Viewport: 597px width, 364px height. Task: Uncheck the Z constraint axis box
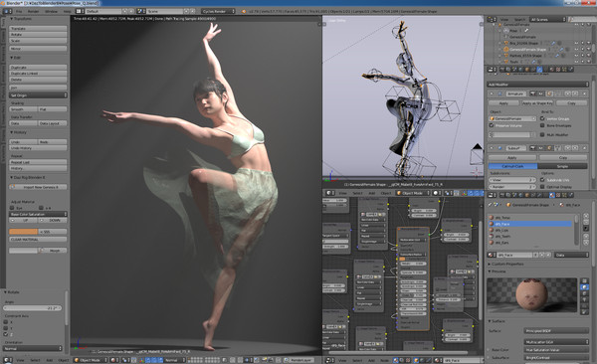6,334
